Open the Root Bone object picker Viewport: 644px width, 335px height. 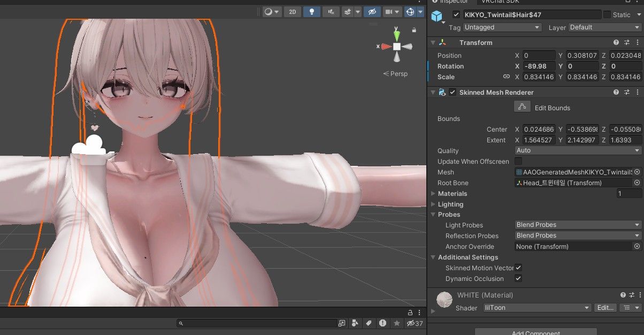pos(637,183)
